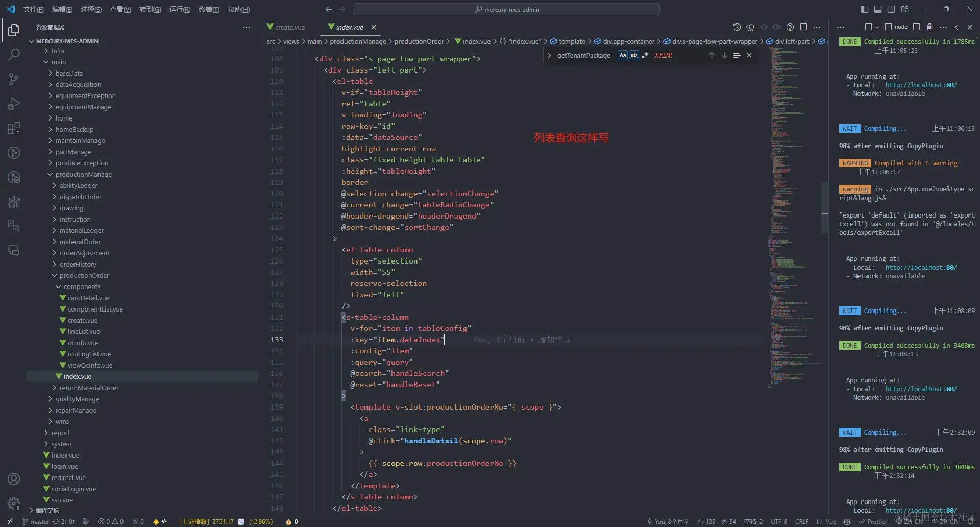Open the Run and Debug view
This screenshot has height=527, width=980.
tap(14, 104)
